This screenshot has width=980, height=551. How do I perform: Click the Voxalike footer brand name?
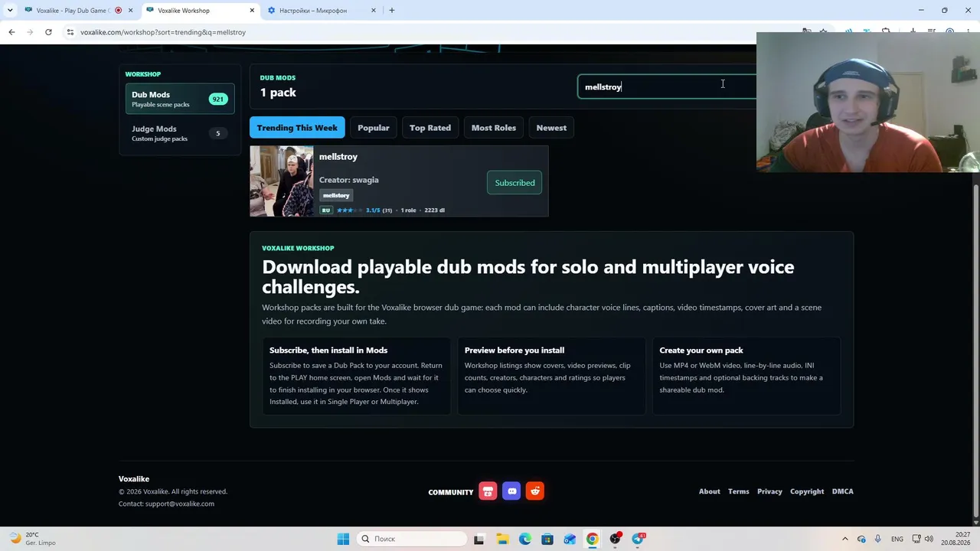click(134, 479)
